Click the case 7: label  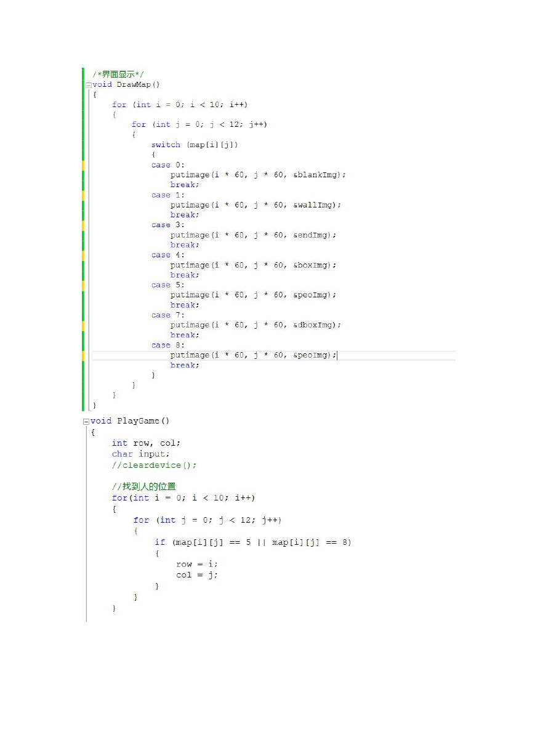tap(168, 315)
